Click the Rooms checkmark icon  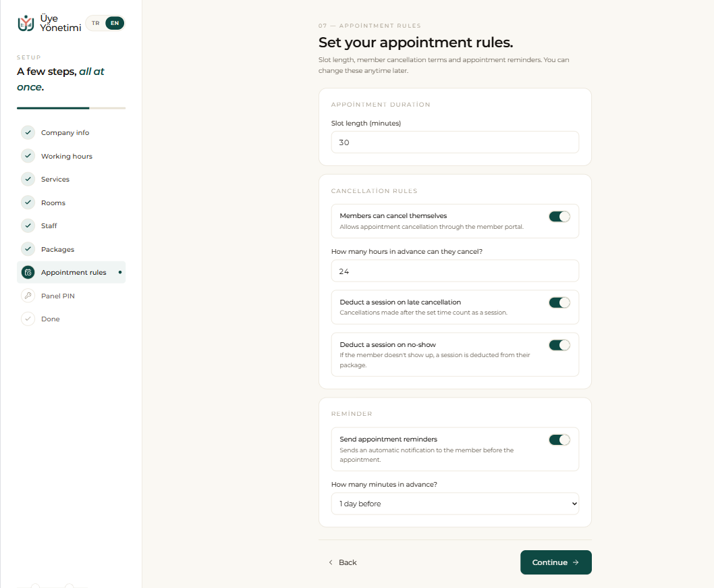pos(28,203)
